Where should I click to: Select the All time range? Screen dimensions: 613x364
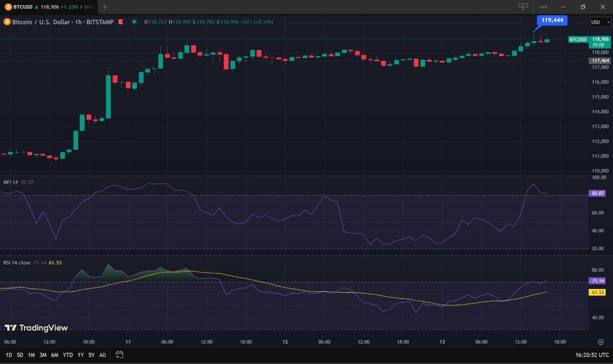click(103, 355)
